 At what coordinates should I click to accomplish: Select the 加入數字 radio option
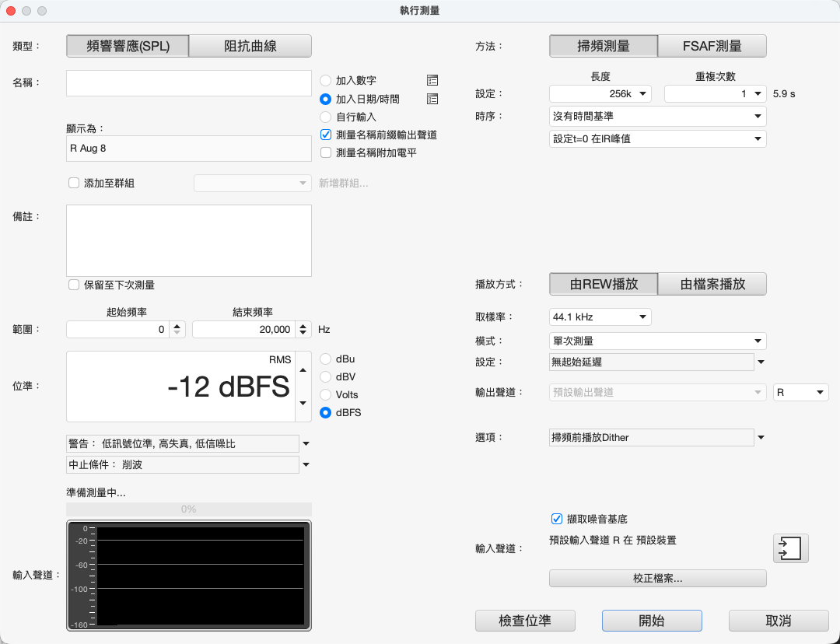point(325,80)
